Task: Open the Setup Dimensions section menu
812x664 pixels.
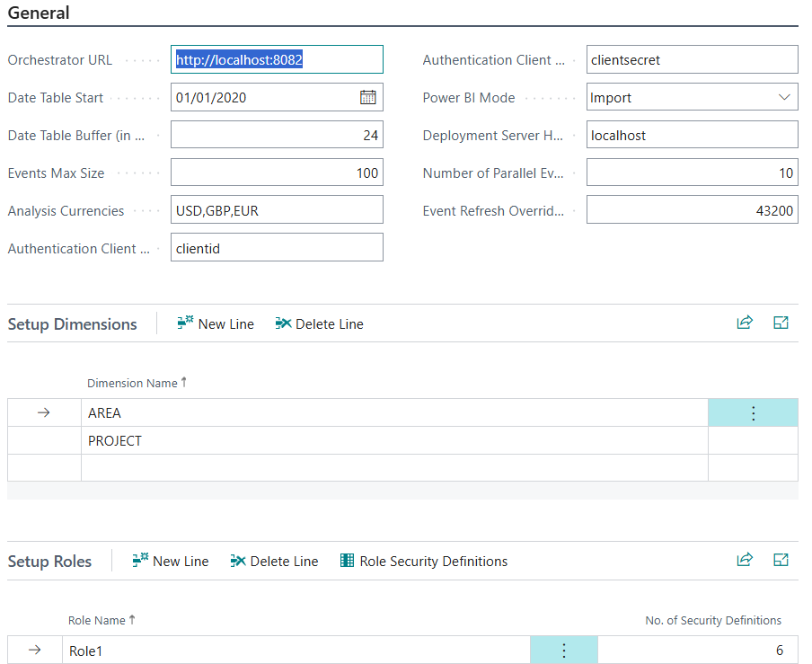Action: pyautogui.click(x=72, y=324)
